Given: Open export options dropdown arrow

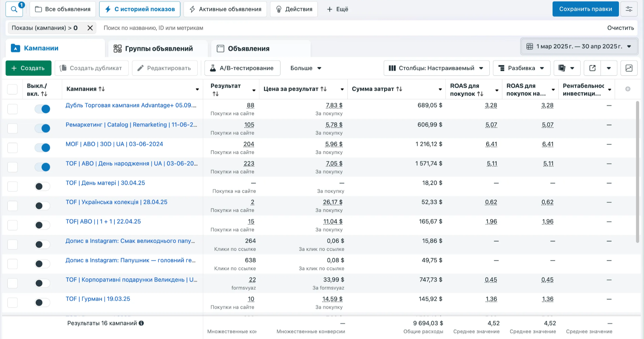Looking at the screenshot, I should pos(609,68).
